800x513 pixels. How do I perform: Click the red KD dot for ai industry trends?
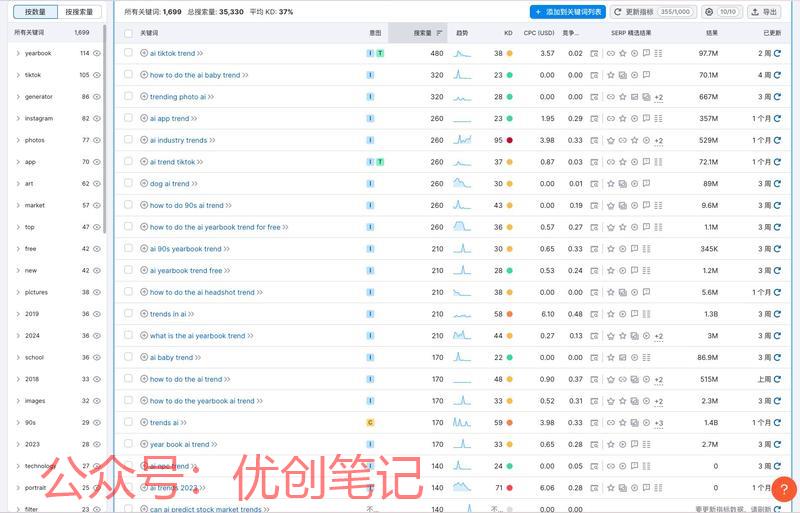(x=509, y=140)
